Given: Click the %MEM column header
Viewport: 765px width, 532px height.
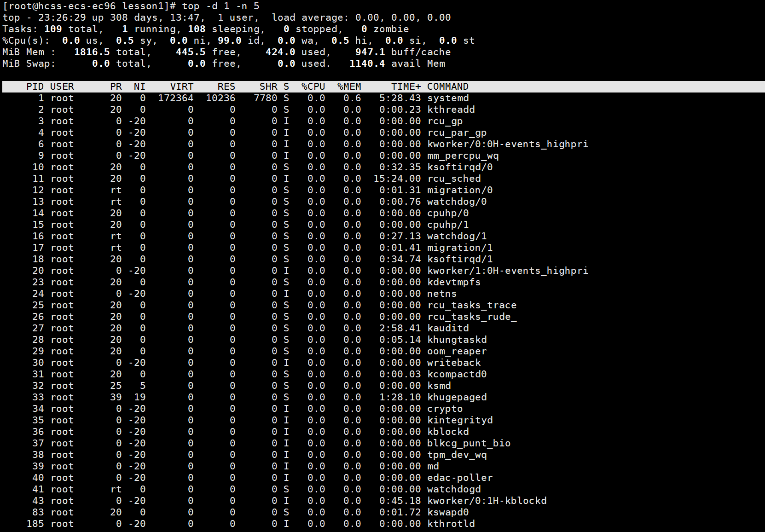Looking at the screenshot, I should [x=349, y=87].
